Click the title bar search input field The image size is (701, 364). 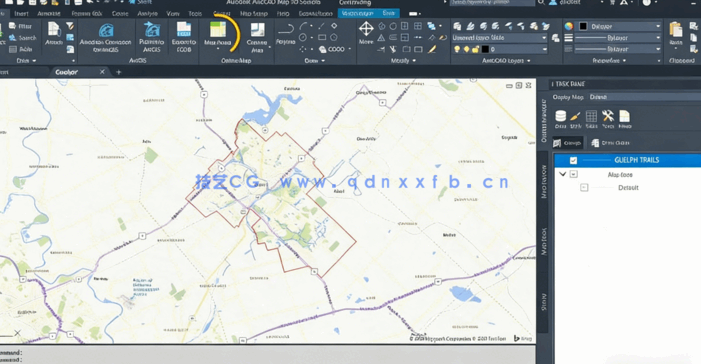[491, 3]
